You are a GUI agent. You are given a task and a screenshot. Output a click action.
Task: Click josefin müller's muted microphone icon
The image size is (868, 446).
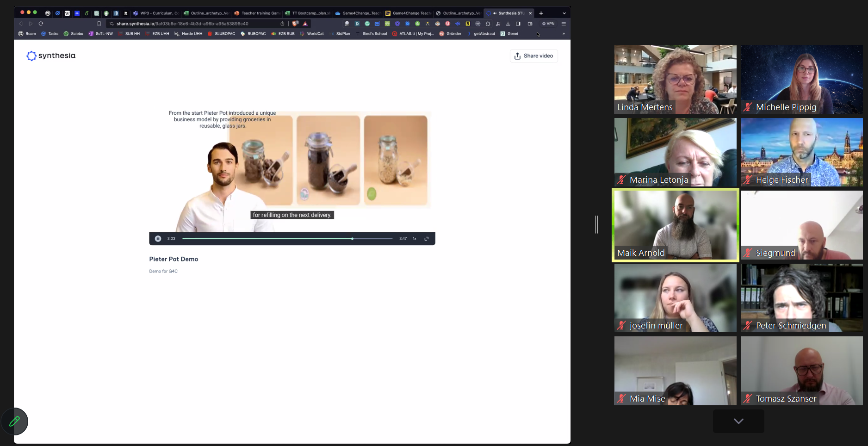(621, 326)
